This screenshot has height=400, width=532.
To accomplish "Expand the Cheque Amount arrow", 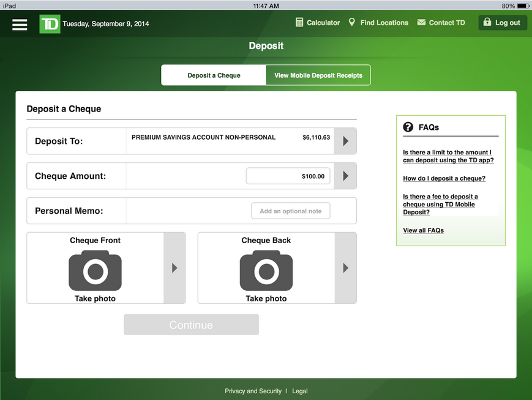I will [345, 176].
